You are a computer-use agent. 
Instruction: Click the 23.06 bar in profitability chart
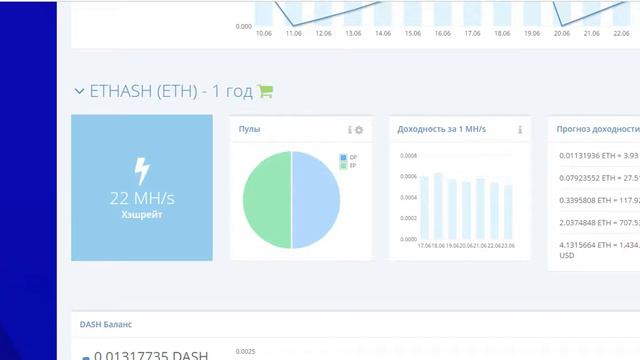tap(508, 212)
